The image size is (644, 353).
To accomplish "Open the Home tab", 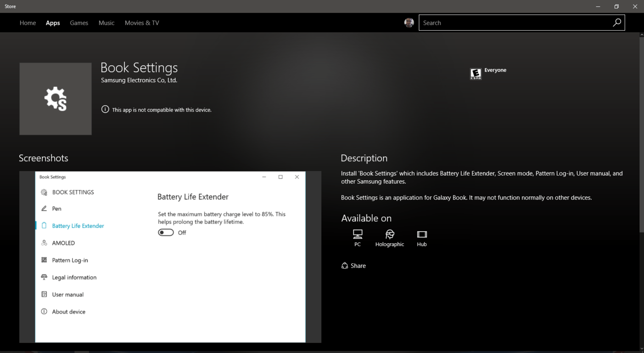I will tap(28, 23).
